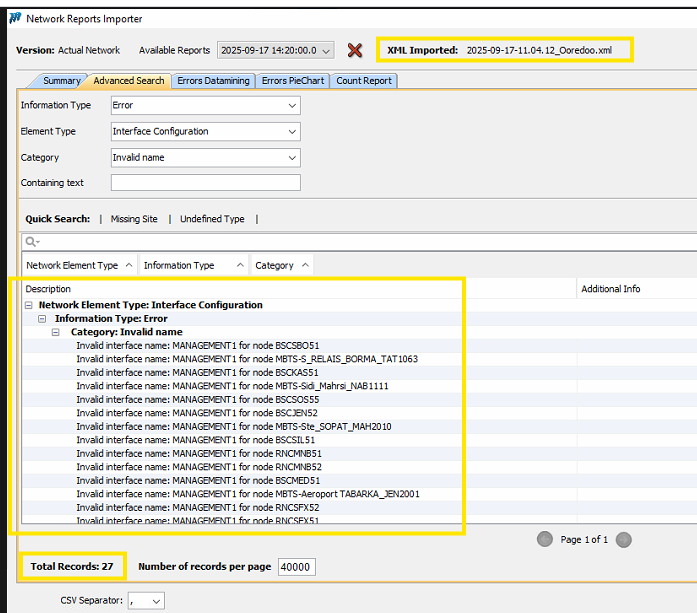This screenshot has width=697, height=613.
Task: Click the Category grouping column chip
Action: 281,265
